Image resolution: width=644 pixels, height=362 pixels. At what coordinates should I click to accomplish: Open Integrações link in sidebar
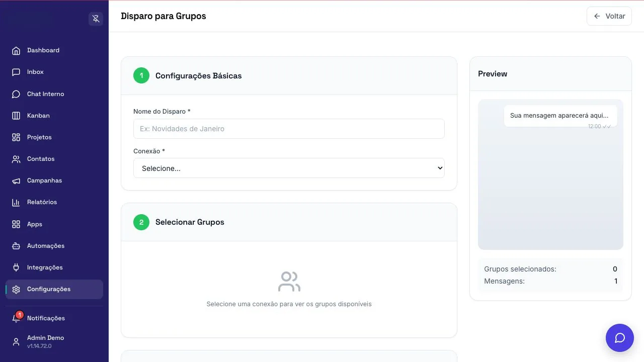click(x=54, y=267)
